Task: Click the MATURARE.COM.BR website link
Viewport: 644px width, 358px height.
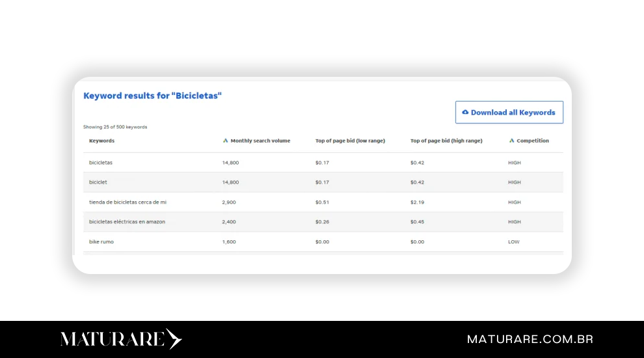Action: tap(530, 339)
